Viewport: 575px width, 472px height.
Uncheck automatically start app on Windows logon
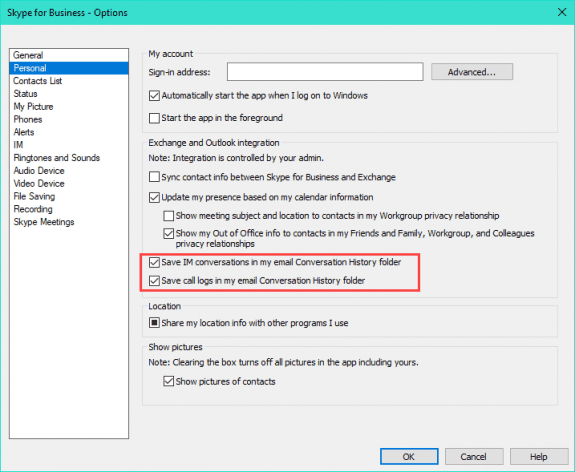pos(154,96)
